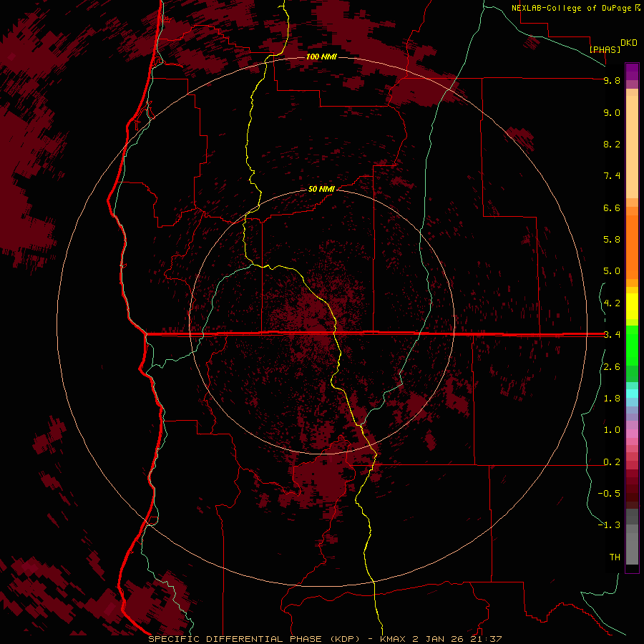Select the 100 NMI range ring label
The width and height of the screenshot is (644, 644).
pyautogui.click(x=321, y=57)
